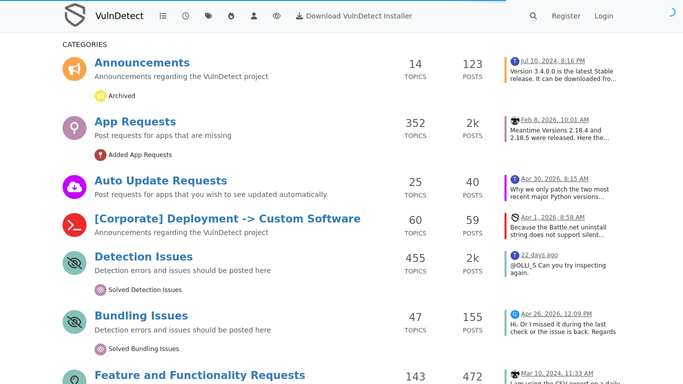Open the search magnifier icon

[x=533, y=16]
